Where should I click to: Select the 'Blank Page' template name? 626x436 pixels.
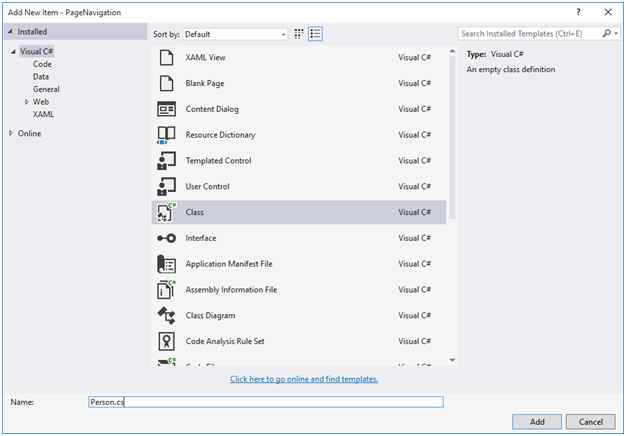[x=205, y=83]
